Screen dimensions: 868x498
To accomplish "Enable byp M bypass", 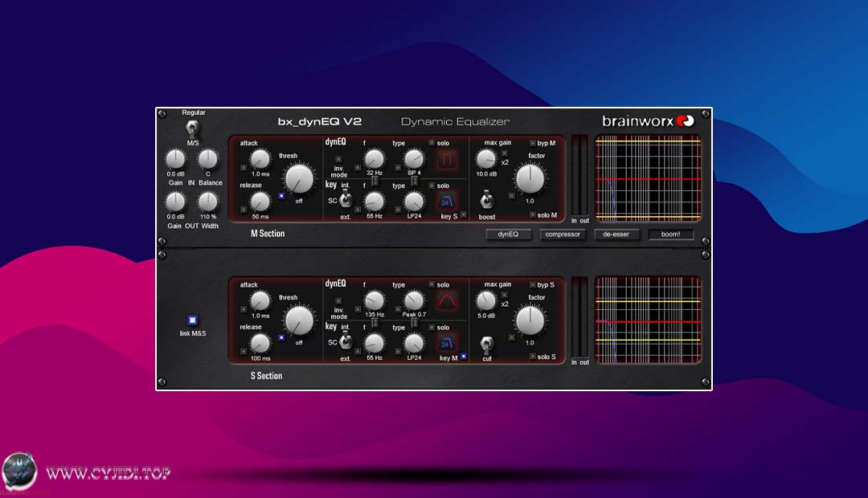I will 533,143.
